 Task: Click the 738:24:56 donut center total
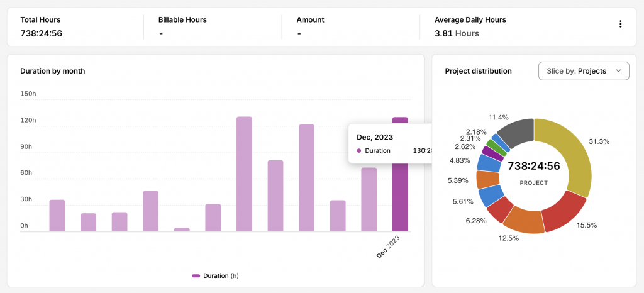tap(534, 166)
